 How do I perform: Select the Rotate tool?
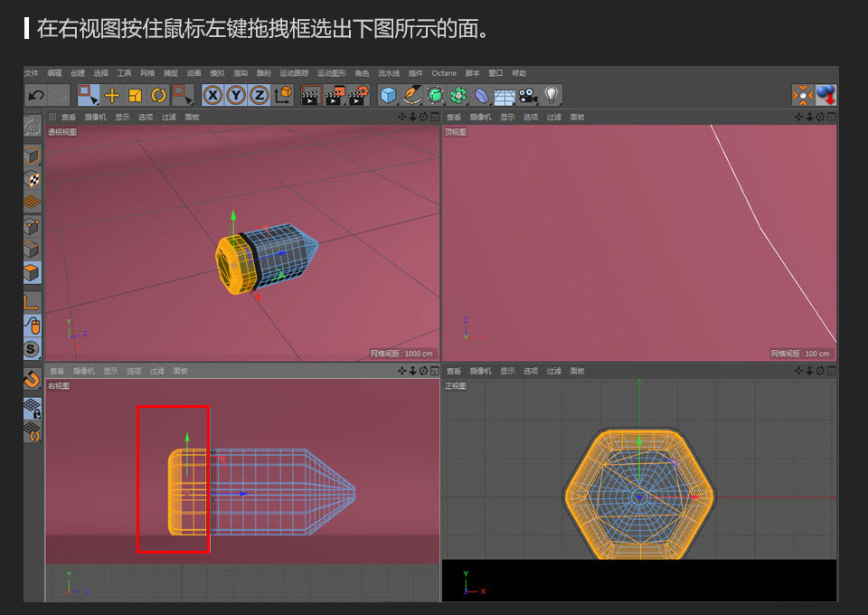click(158, 94)
